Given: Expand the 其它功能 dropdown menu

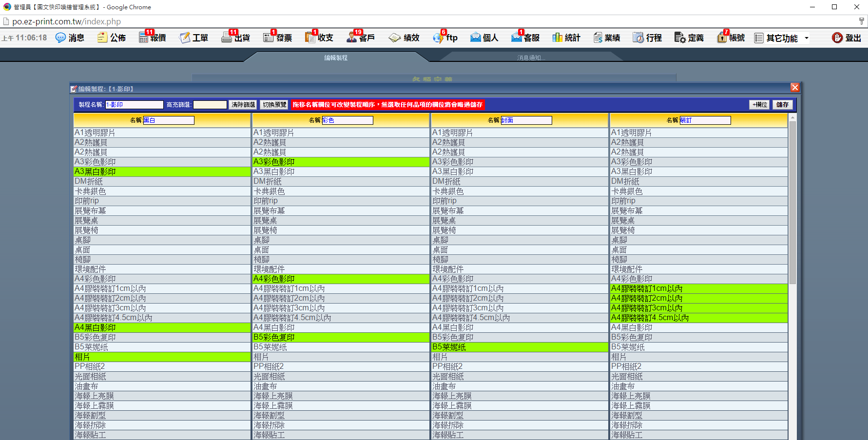Looking at the screenshot, I should pos(782,38).
